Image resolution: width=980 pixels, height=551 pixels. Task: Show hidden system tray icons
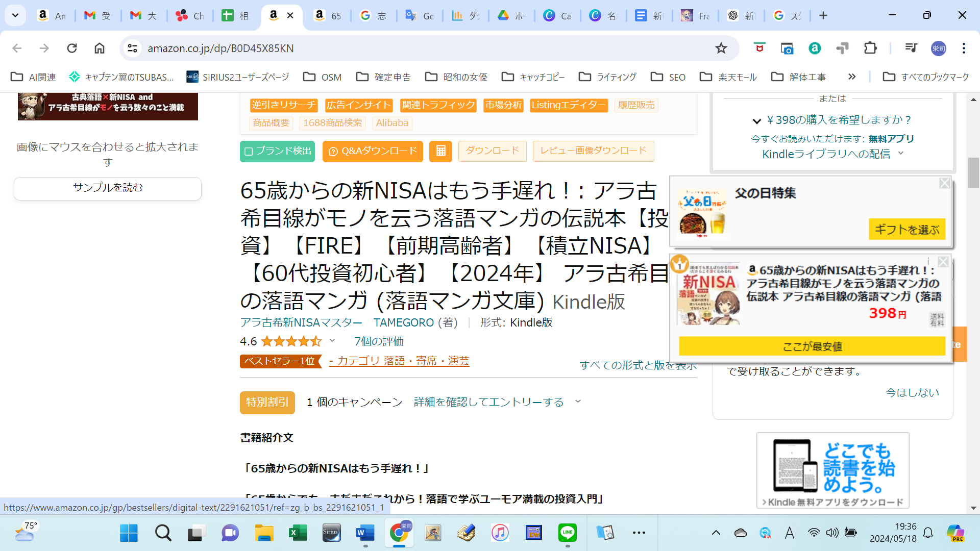[x=716, y=533]
